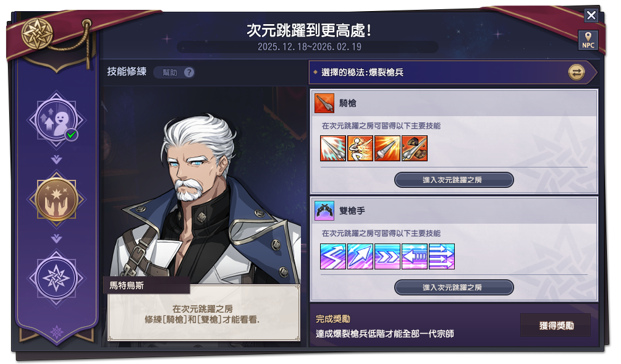Close the 次元跳躍 event window

(591, 15)
